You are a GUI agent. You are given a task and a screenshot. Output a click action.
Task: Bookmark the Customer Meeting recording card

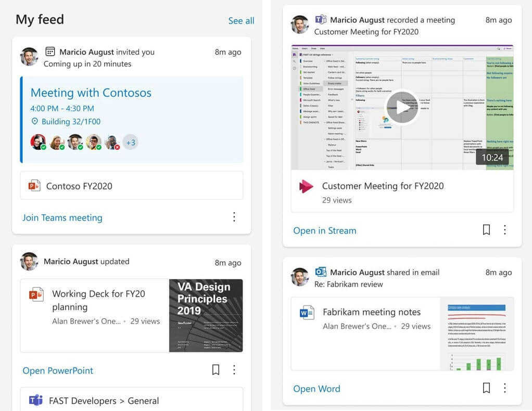pyautogui.click(x=486, y=230)
